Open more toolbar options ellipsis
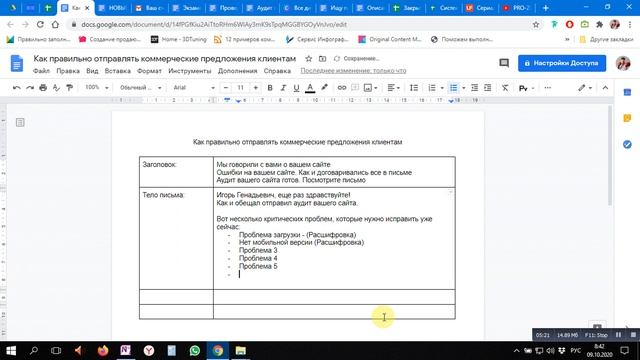640x360 pixels. coord(548,88)
